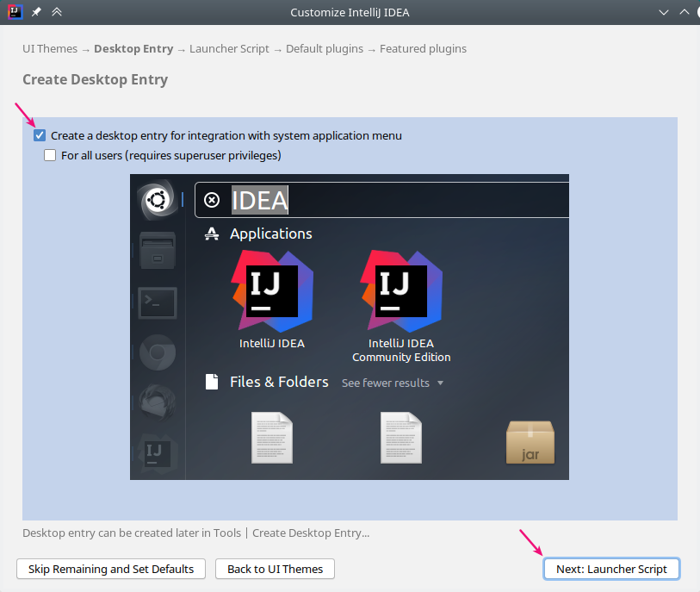
Task: Click the IJ icon in the preview dock
Action: [x=156, y=452]
